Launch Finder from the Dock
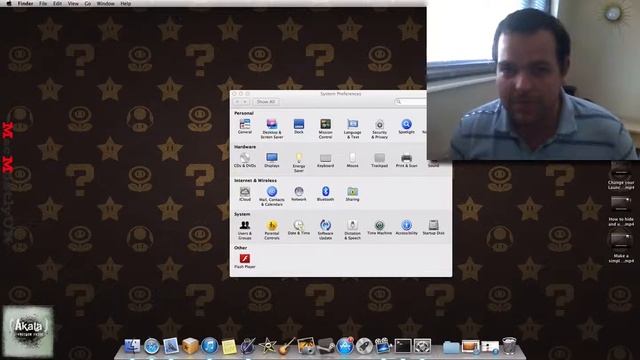 click(132, 346)
